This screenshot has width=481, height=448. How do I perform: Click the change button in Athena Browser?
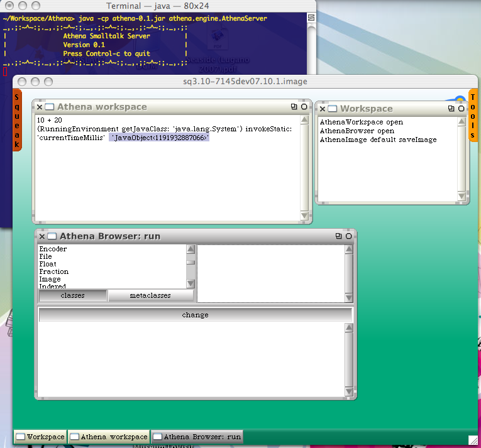[x=196, y=315]
